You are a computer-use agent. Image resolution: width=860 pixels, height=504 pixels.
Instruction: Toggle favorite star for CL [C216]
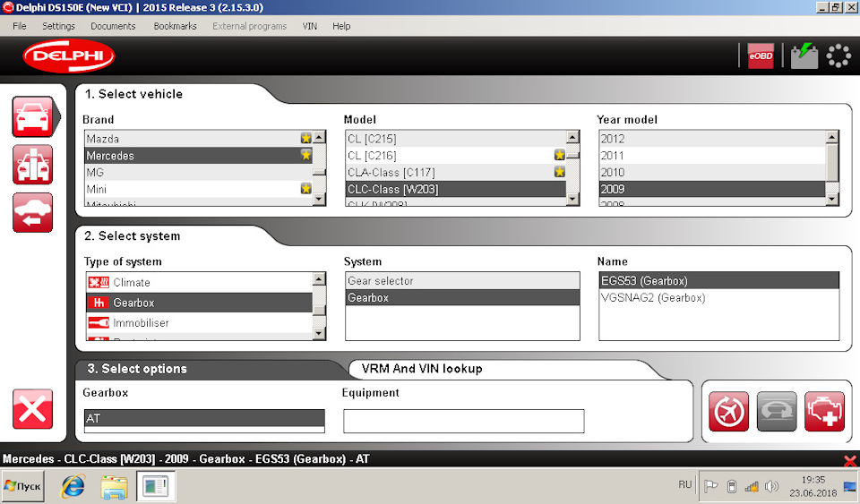559,155
